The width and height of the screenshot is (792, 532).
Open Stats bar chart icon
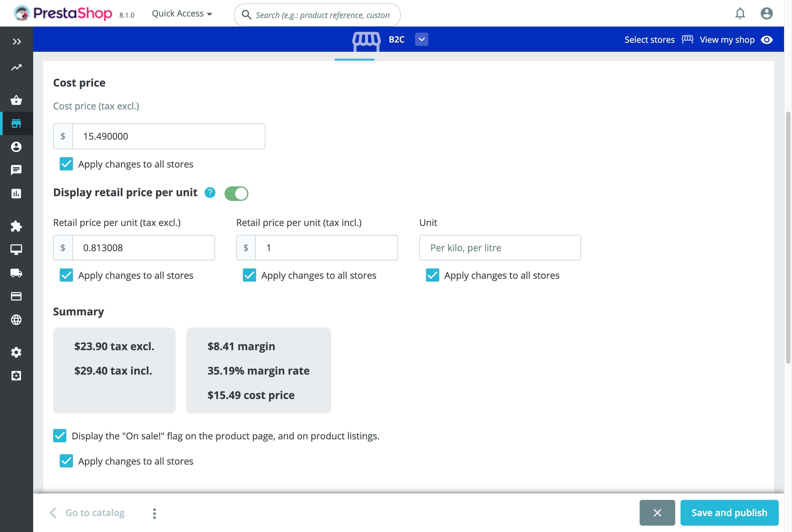click(x=16, y=193)
